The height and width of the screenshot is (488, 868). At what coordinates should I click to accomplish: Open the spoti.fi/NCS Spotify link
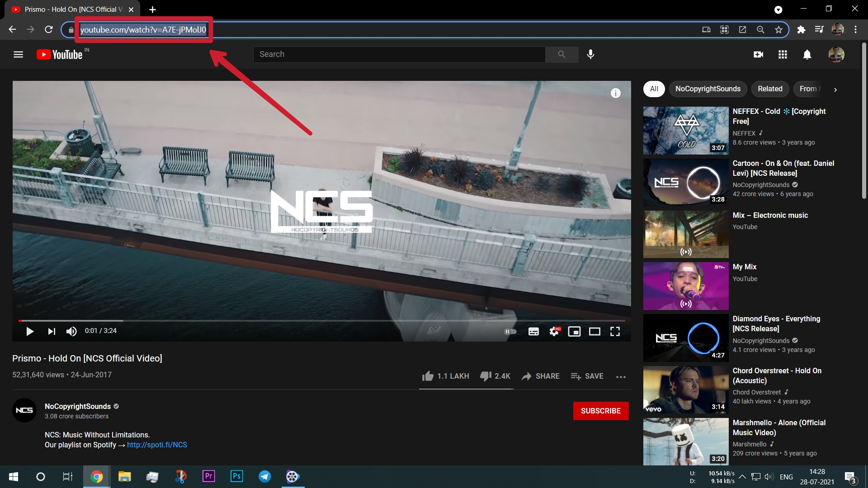click(x=157, y=445)
